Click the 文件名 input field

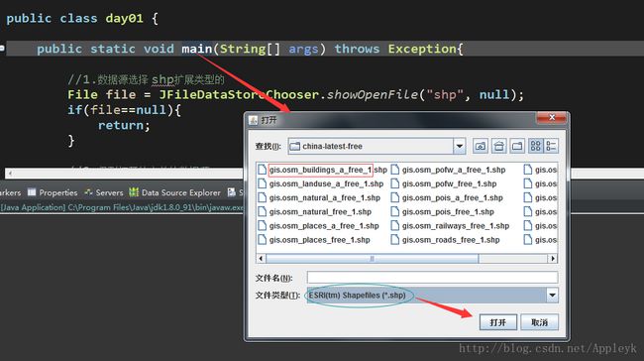click(432, 277)
